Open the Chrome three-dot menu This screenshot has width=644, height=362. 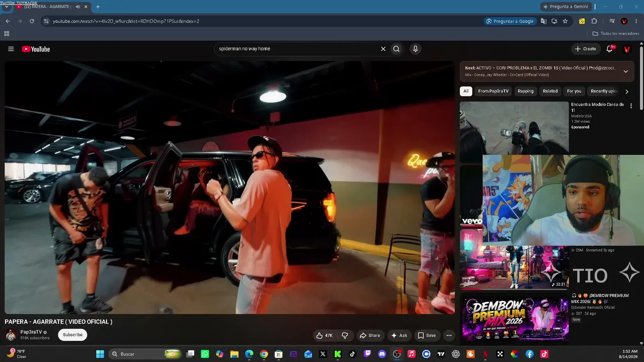point(636,21)
